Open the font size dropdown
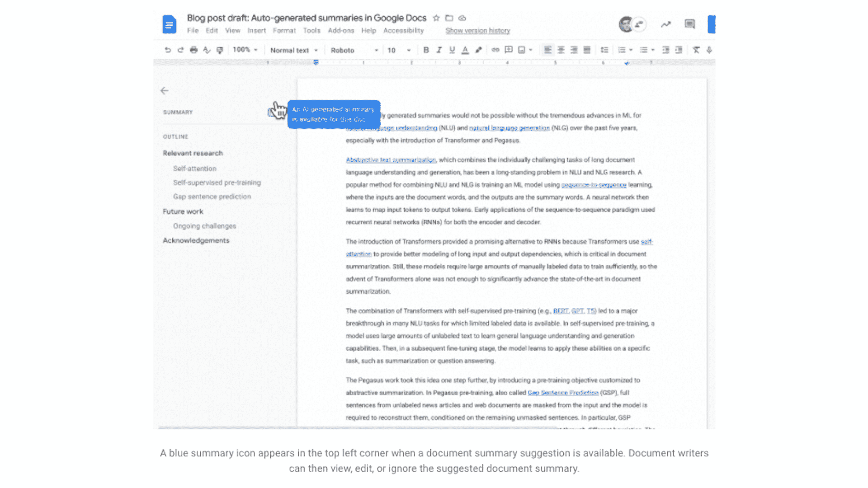Image resolution: width=868 pixels, height=488 pixels. tap(399, 50)
